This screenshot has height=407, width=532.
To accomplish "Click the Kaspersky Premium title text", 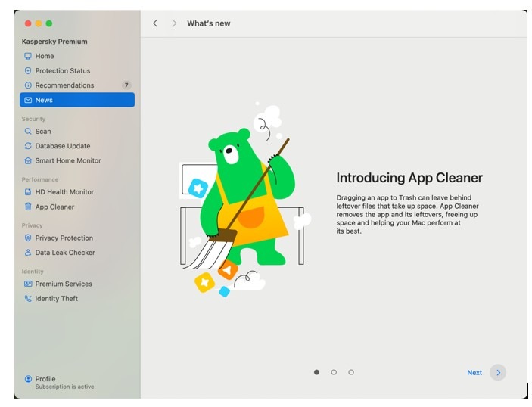I will [54, 42].
